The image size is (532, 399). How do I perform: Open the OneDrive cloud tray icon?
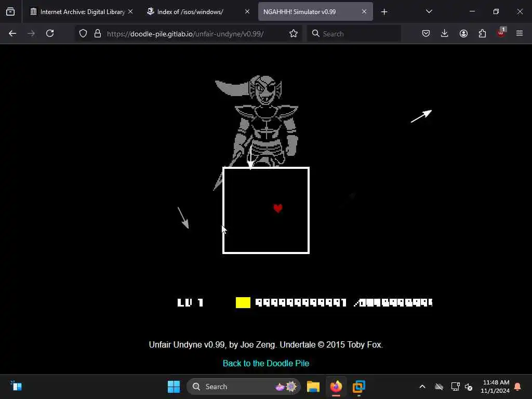tap(439, 387)
